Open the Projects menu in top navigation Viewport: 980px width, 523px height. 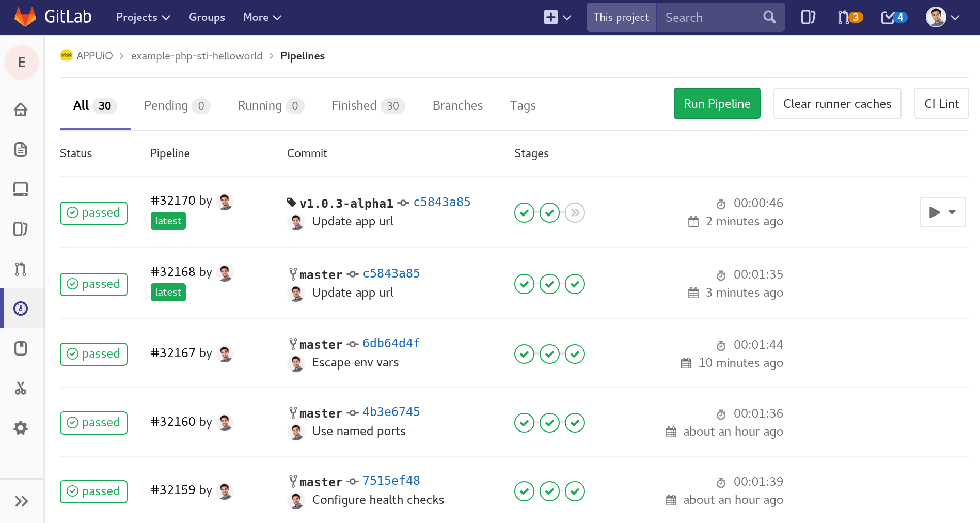[143, 17]
